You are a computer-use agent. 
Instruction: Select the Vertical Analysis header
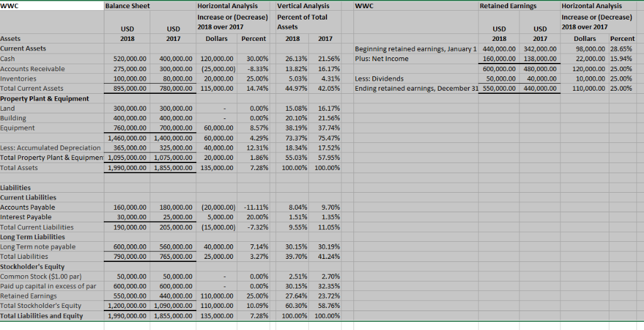click(x=303, y=6)
